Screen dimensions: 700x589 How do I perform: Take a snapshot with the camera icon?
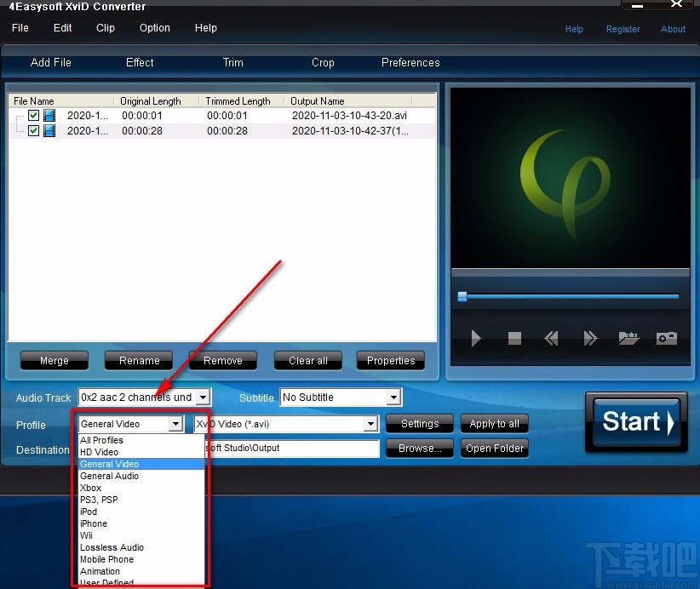click(667, 338)
